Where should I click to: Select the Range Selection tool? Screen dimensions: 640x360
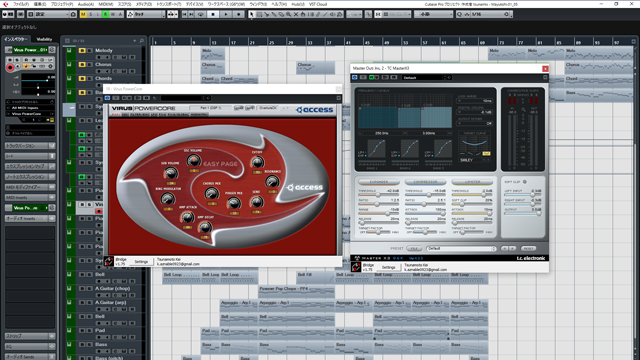coord(259,14)
